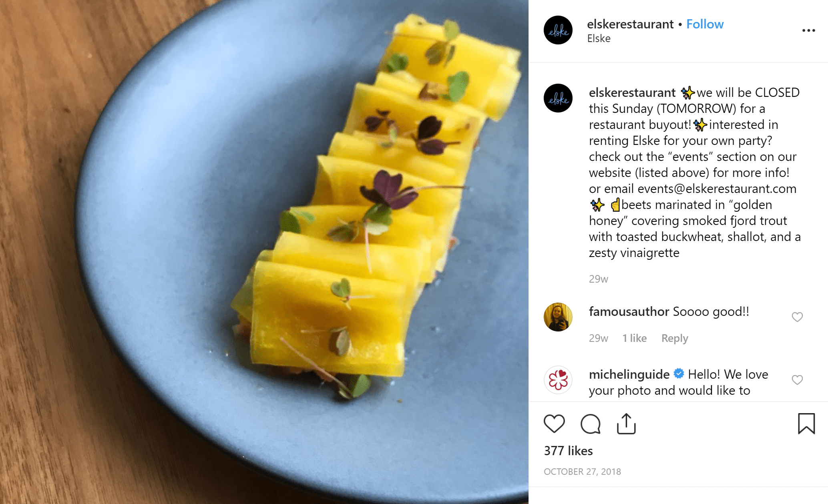Open famousauthor's profile picture
The height and width of the screenshot is (504, 828).
coord(558,317)
